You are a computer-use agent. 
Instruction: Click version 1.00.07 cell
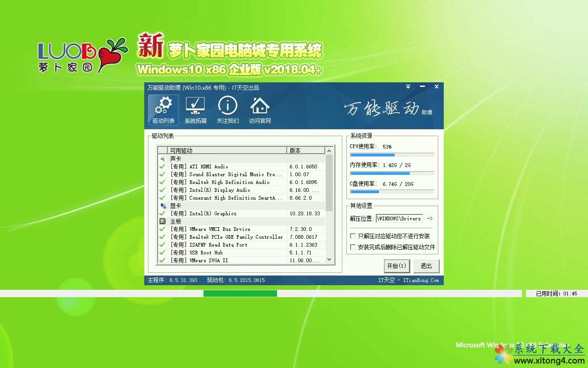[x=300, y=174]
